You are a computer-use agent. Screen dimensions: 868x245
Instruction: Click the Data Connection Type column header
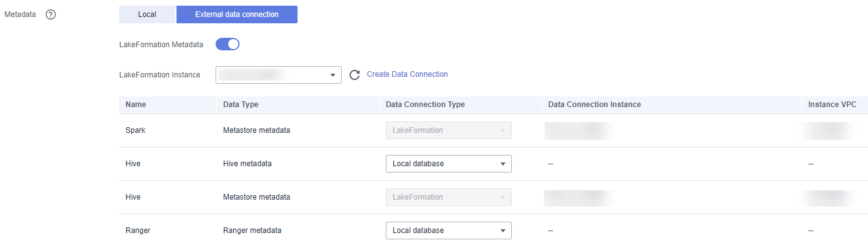(425, 105)
